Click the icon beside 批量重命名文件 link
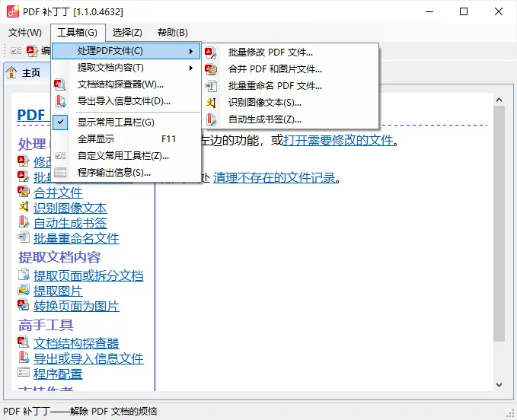517x420 pixels. pos(24,237)
